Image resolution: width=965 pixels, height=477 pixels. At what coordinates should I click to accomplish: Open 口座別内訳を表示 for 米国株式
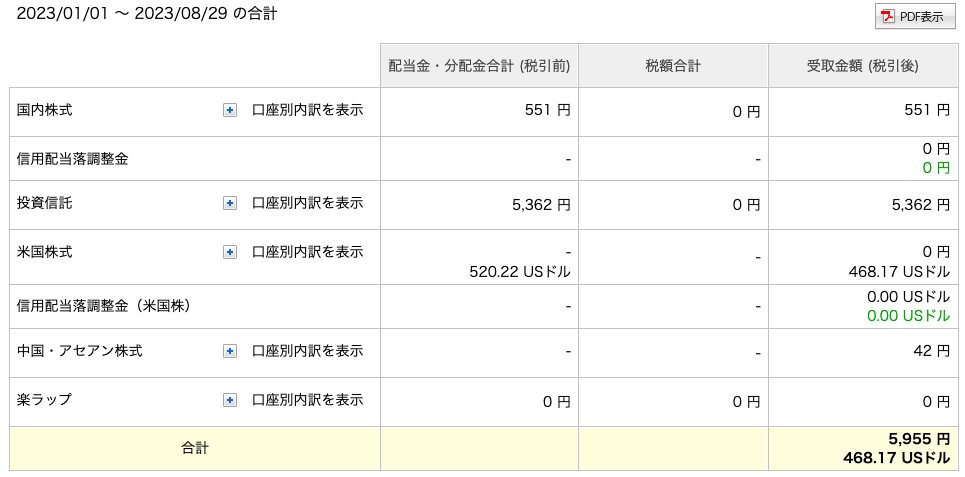308,252
